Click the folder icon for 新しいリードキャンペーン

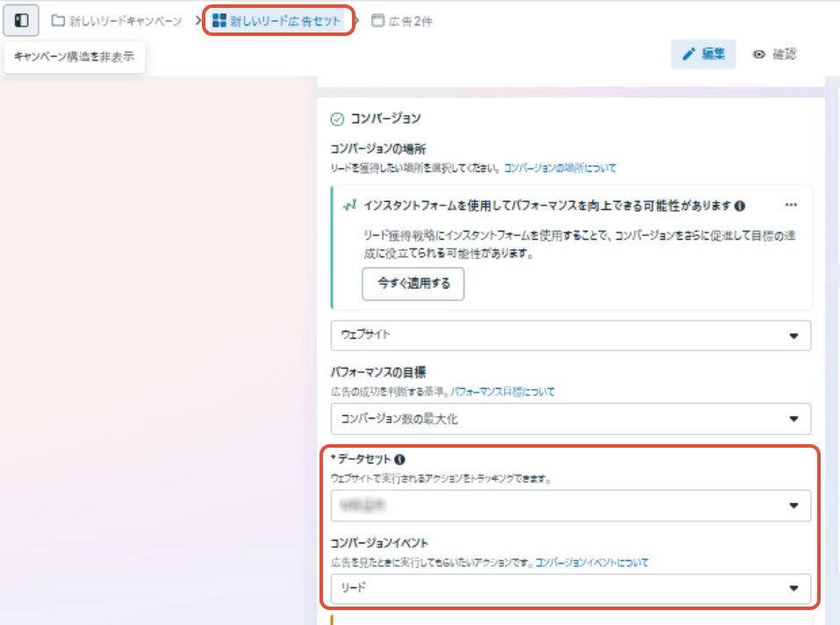pyautogui.click(x=58, y=20)
